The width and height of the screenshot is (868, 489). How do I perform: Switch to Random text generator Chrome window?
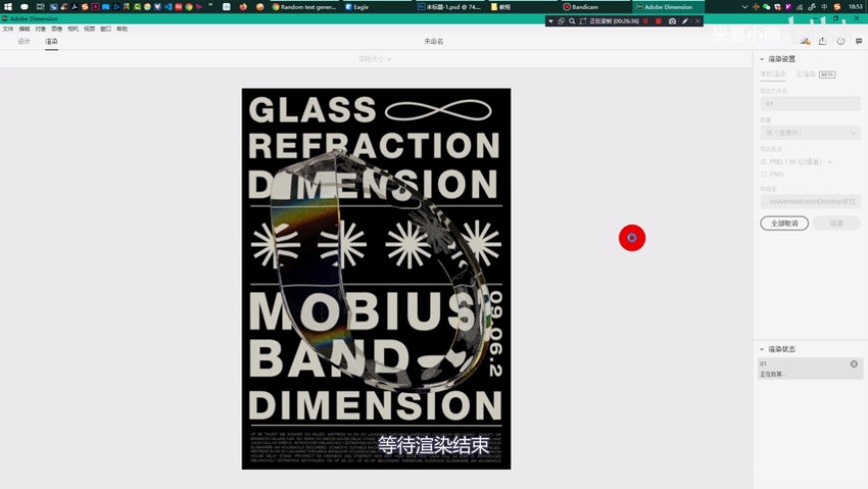(304, 7)
